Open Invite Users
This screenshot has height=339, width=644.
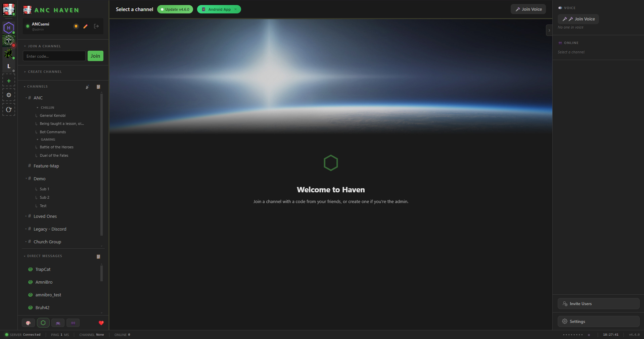pyautogui.click(x=598, y=304)
